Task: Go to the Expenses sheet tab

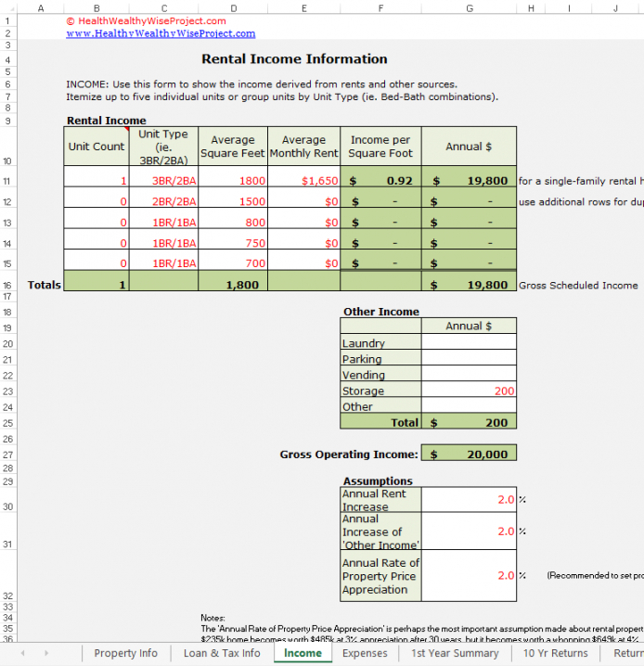Action: coord(365,653)
